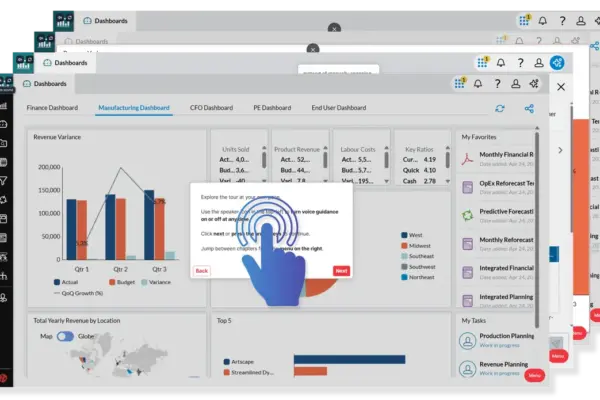Screen dimensions: 600x400
Task: Click the help icon in the rearmost window
Action: point(562,21)
